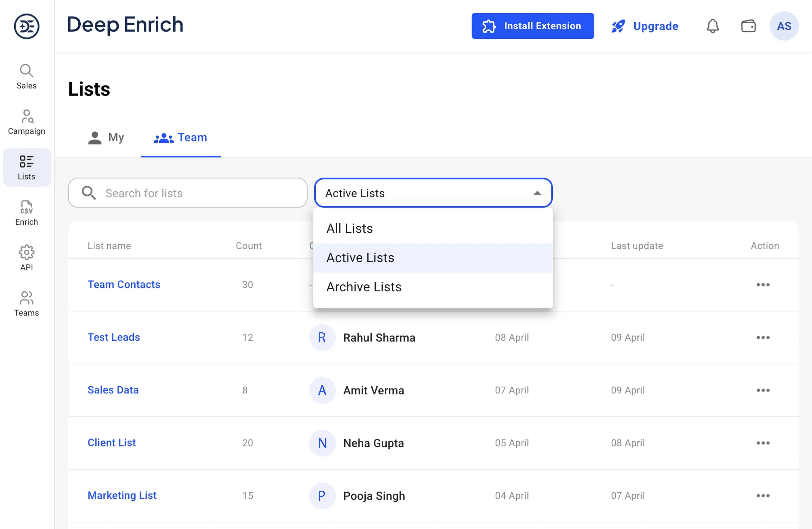
Task: Click Neha Gupta's N avatar
Action: click(322, 443)
